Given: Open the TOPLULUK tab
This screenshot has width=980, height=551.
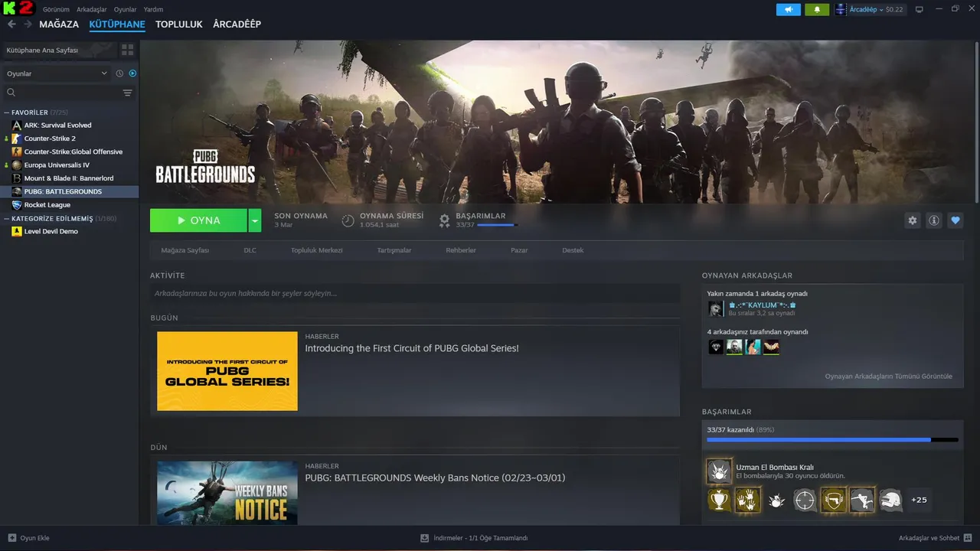Looking at the screenshot, I should pos(179,24).
